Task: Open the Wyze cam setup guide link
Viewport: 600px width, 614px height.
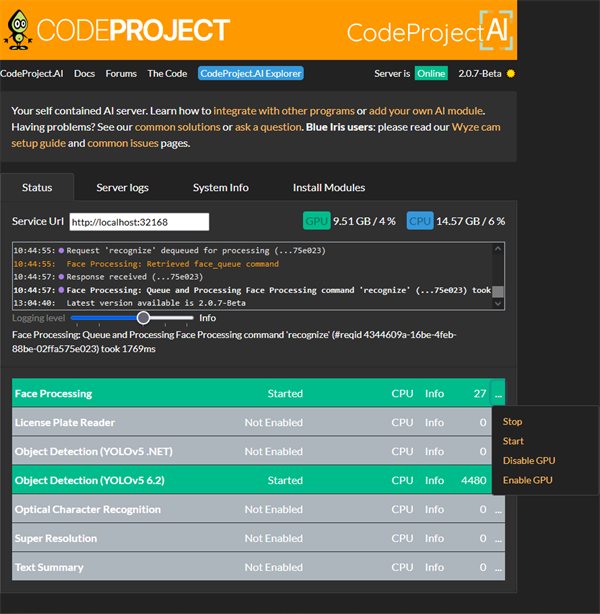Action: click(476, 127)
